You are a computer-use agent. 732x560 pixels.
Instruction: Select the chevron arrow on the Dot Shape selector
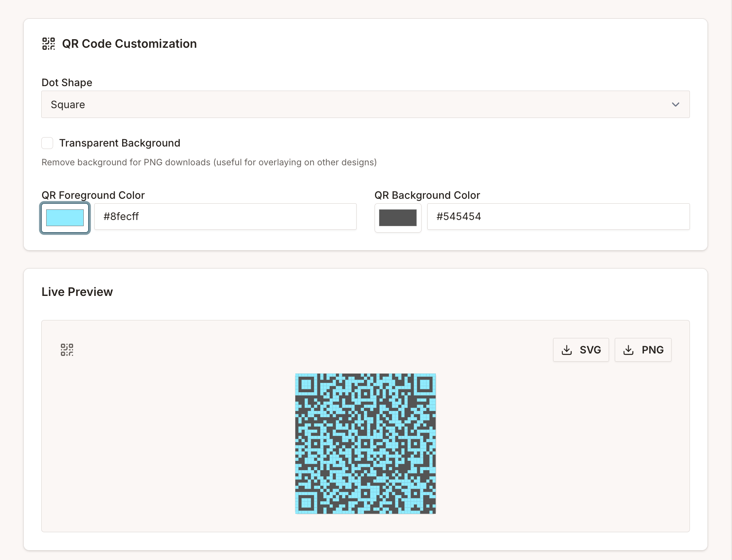tap(676, 104)
